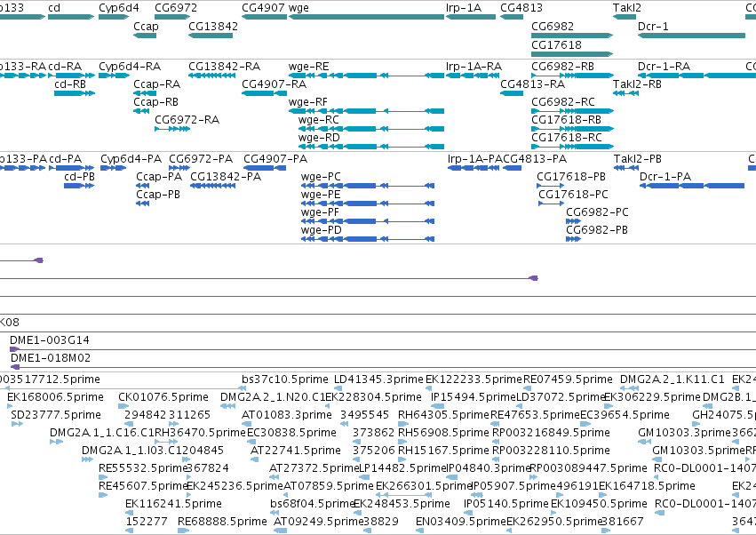Select protein CG6982-PB
756x535 pixels.
(573, 239)
